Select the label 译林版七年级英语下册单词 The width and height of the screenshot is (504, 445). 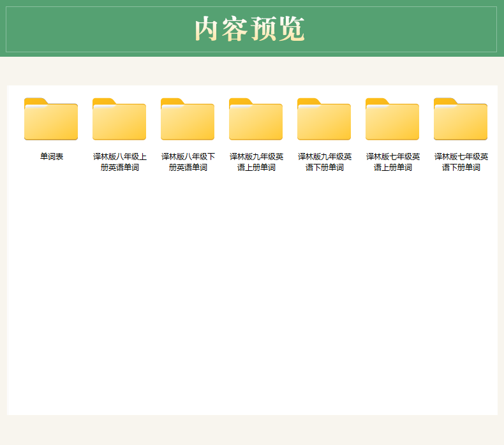tap(461, 162)
